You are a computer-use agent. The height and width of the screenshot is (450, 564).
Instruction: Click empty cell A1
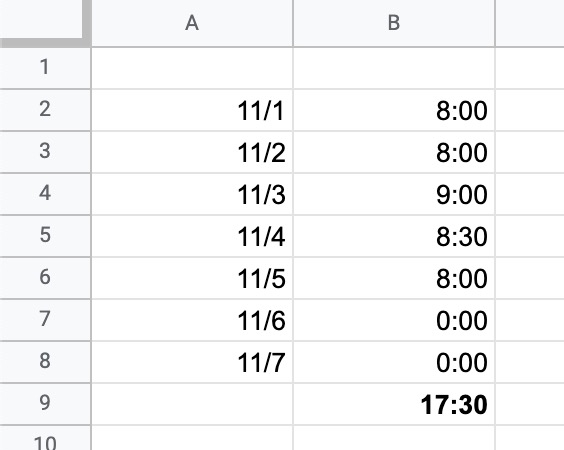pyautogui.click(x=192, y=68)
